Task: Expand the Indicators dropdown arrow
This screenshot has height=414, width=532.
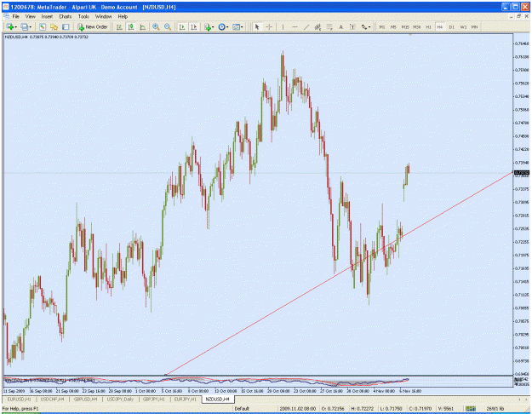Action: tap(213, 27)
